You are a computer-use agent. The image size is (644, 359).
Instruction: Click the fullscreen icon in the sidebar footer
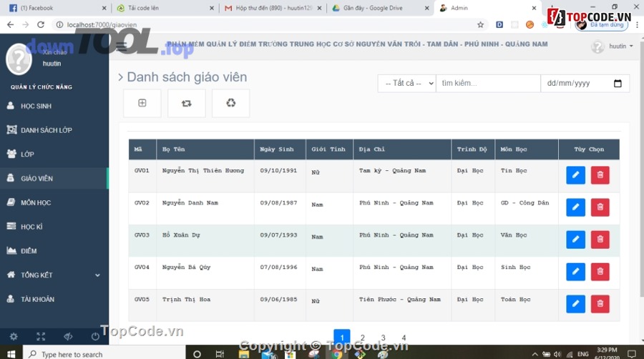tap(41, 336)
